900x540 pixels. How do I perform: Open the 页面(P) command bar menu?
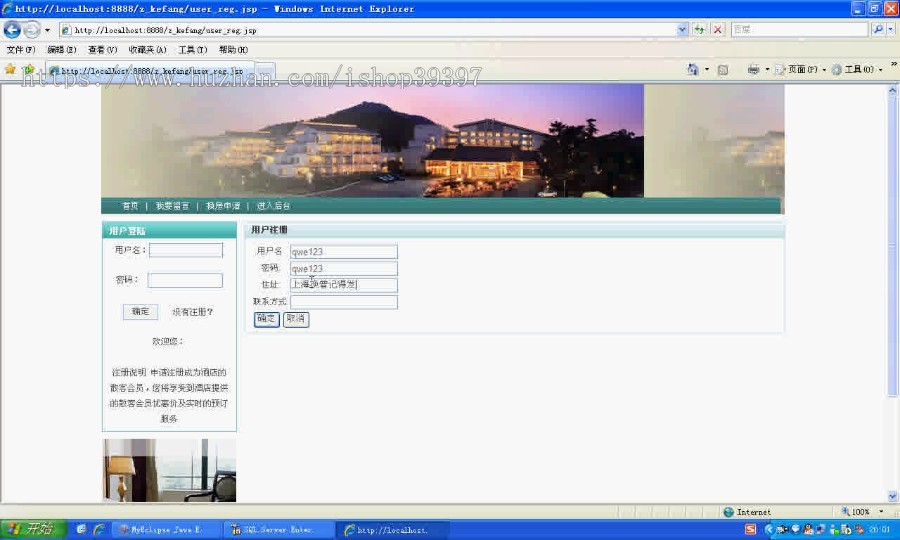pos(800,69)
